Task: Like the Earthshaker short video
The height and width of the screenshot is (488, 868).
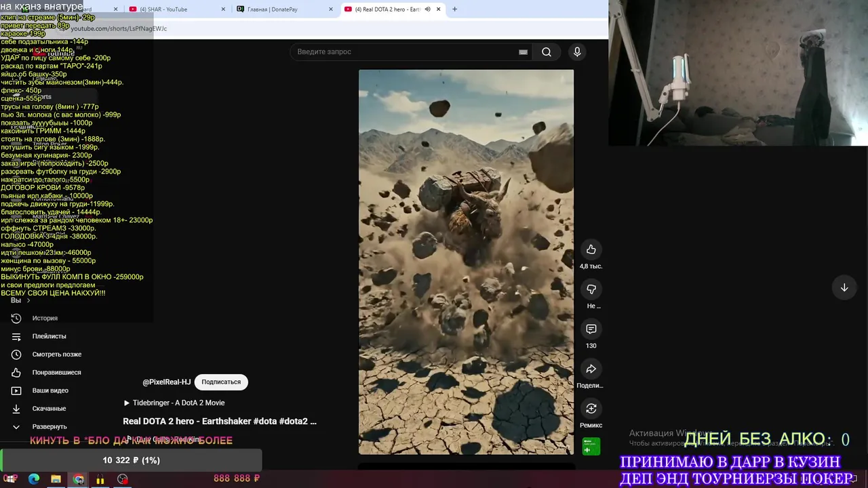Action: click(591, 249)
